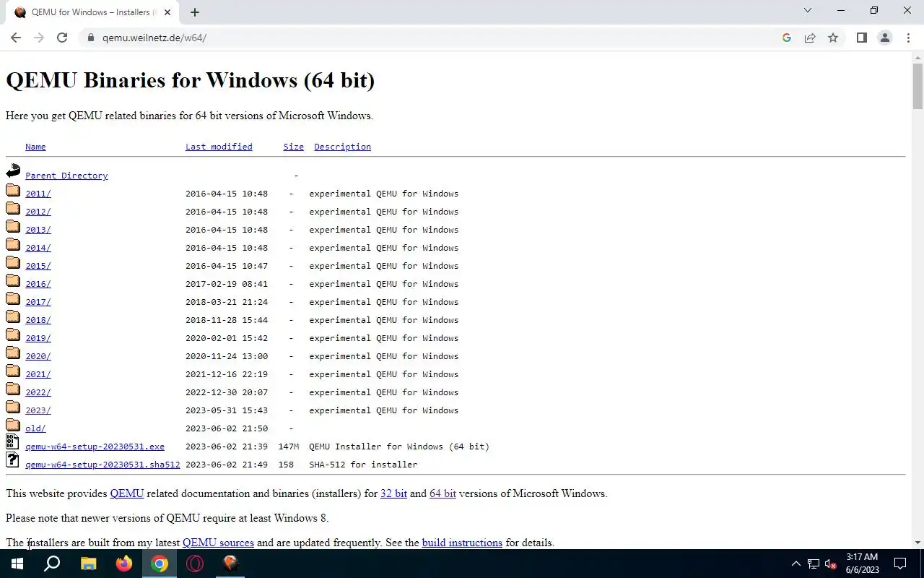Viewport: 924px width, 578px height.
Task: Open the 2021/ folder link
Action: coord(38,374)
